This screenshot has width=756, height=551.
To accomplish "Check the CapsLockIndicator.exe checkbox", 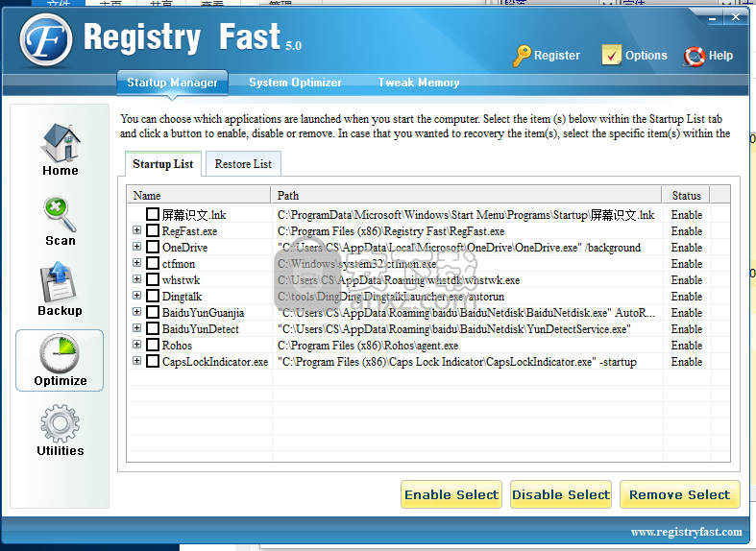I will 153,361.
